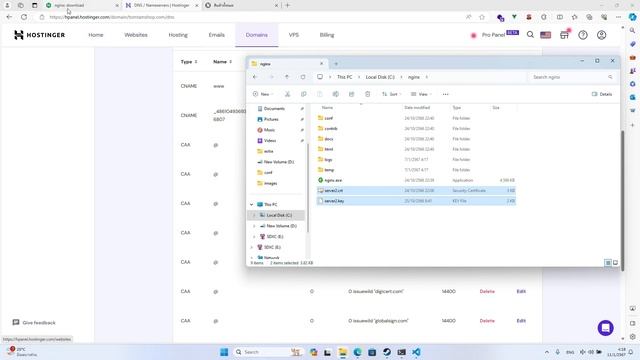Open Hostinger search magnifier icon
640x360 pixels.
(x=530, y=35)
